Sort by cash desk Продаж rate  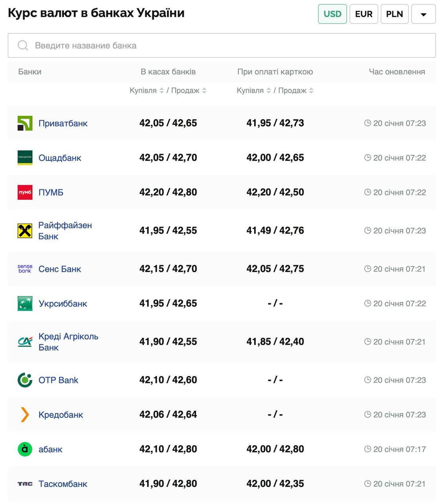204,91
